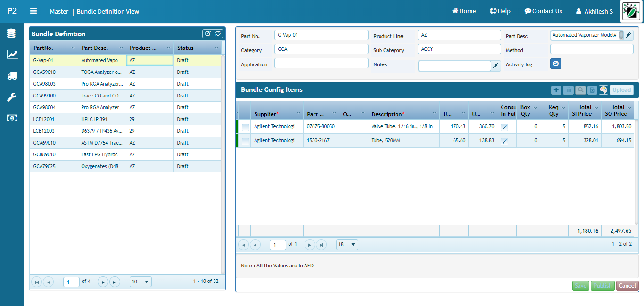The height and width of the screenshot is (306, 644).
Task: Go to the first page in the Bundle Definition pager
Action: pos(36,282)
